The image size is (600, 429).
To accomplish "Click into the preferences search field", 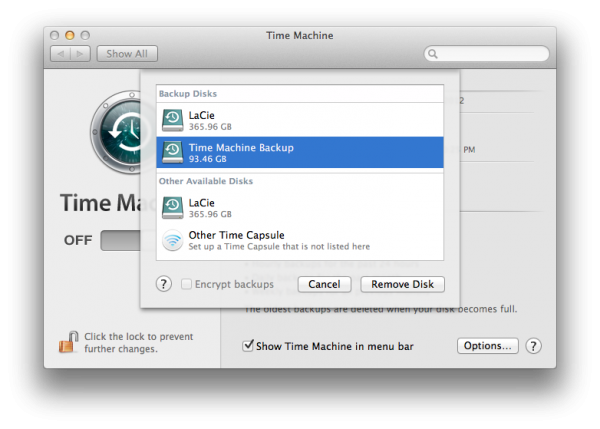I will [x=492, y=54].
